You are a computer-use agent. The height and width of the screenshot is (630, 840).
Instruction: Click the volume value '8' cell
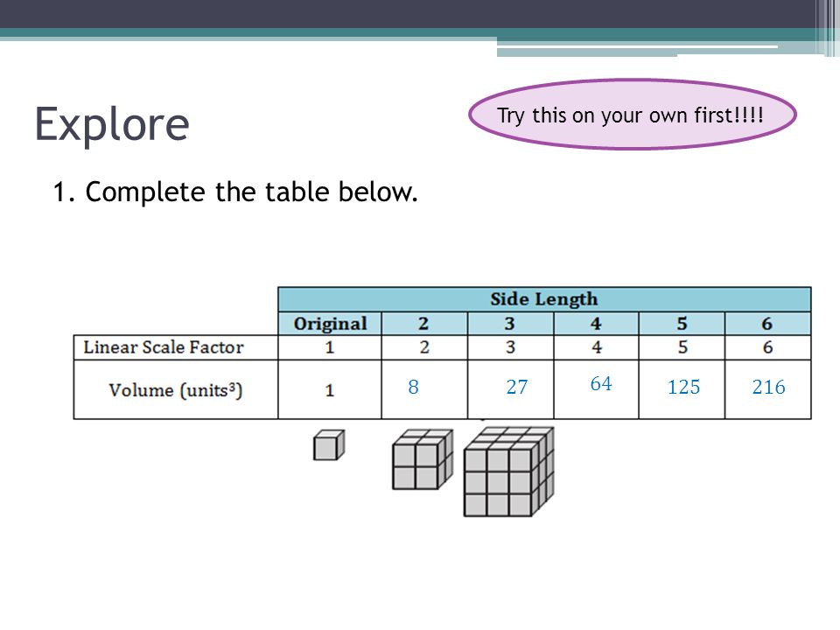[424, 389]
